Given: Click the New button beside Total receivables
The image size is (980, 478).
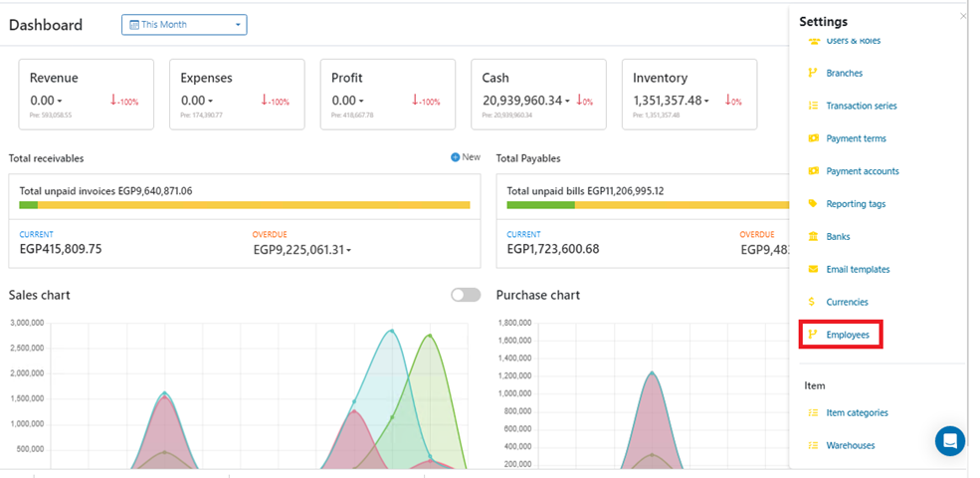Looking at the screenshot, I should click(x=465, y=157).
